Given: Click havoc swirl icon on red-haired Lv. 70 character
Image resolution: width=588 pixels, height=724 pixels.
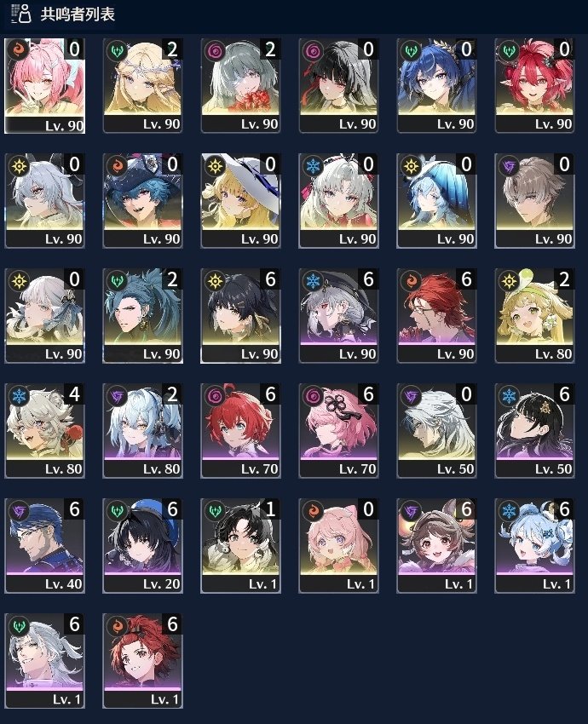Looking at the screenshot, I should (x=216, y=396).
